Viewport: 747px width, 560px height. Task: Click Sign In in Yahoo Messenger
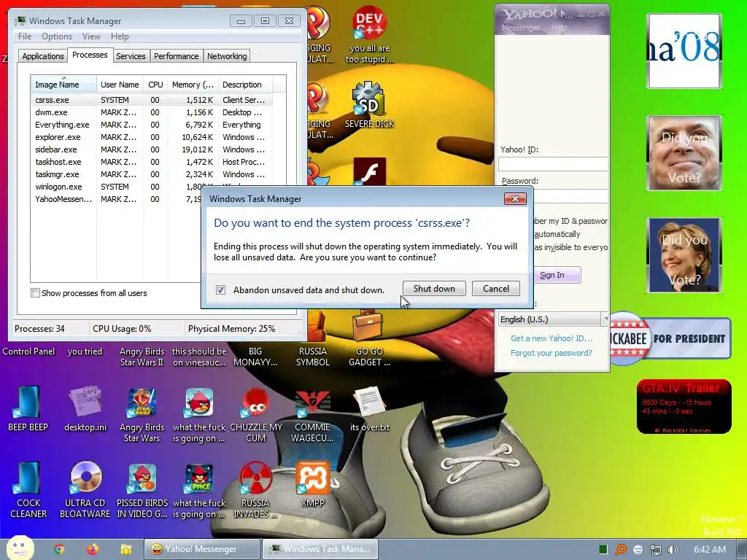(557, 275)
